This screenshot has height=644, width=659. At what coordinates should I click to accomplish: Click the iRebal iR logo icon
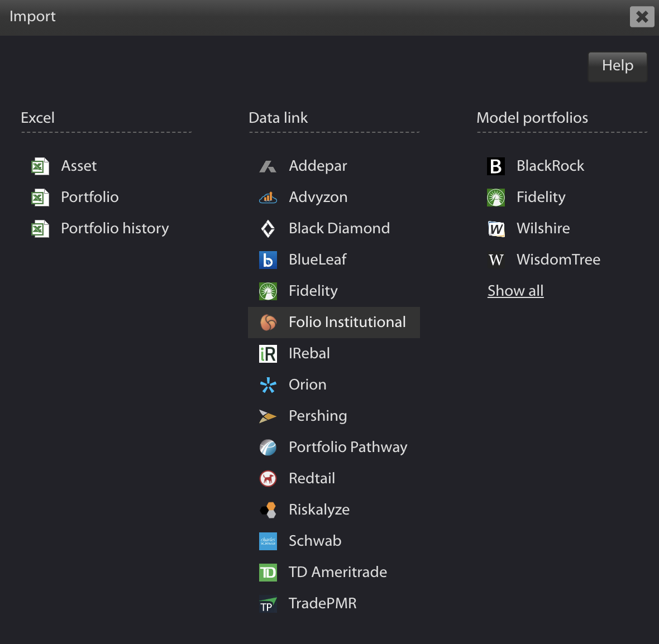point(268,354)
